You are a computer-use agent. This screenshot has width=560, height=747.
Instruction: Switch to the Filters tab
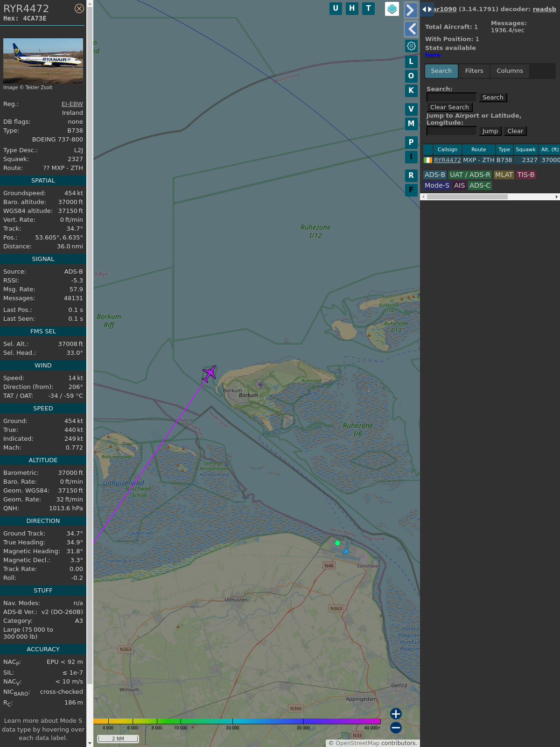474,71
